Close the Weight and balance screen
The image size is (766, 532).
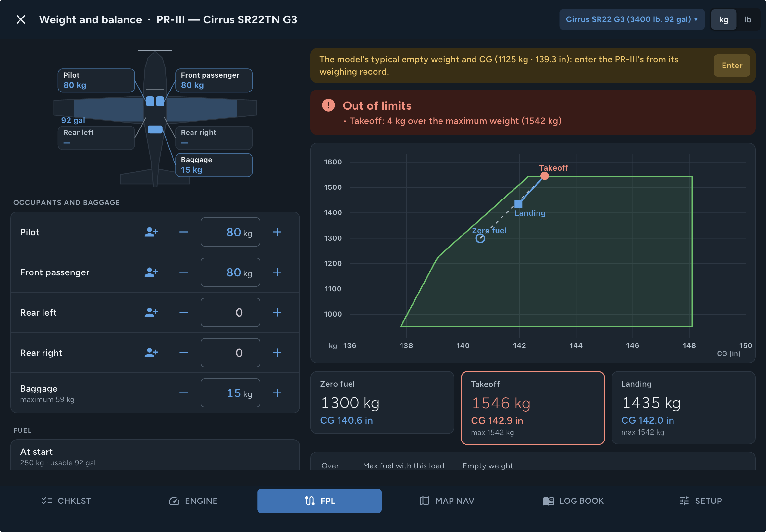21,19
